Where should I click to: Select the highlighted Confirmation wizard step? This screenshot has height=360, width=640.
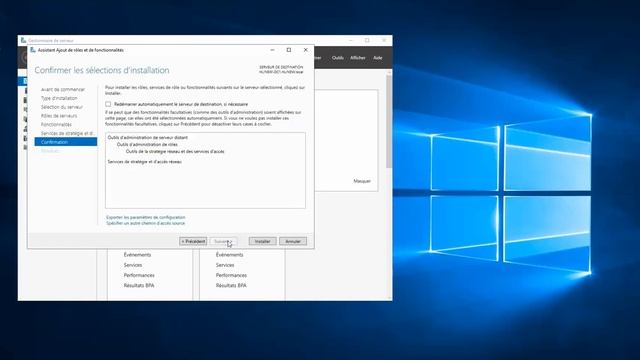[66, 142]
